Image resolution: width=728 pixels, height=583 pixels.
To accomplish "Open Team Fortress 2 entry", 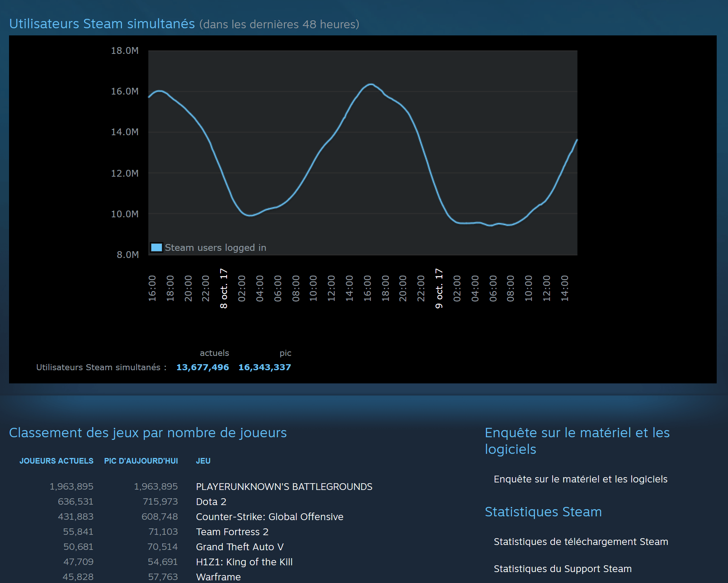I will (232, 532).
